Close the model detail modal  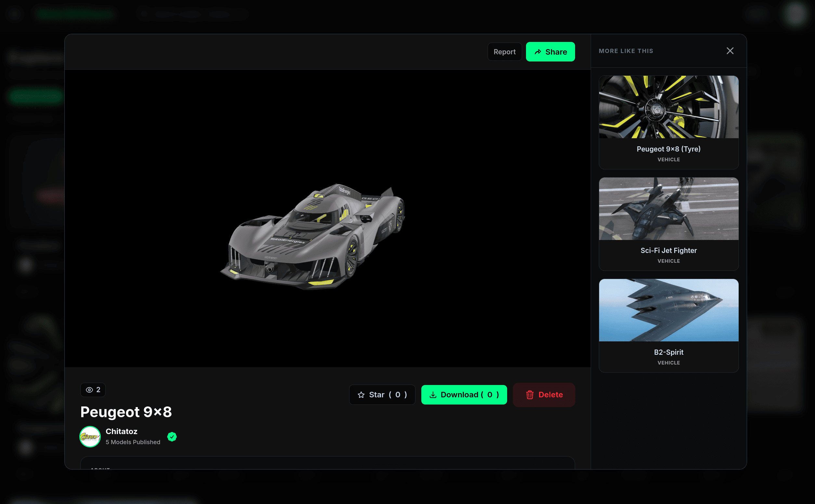[730, 51]
